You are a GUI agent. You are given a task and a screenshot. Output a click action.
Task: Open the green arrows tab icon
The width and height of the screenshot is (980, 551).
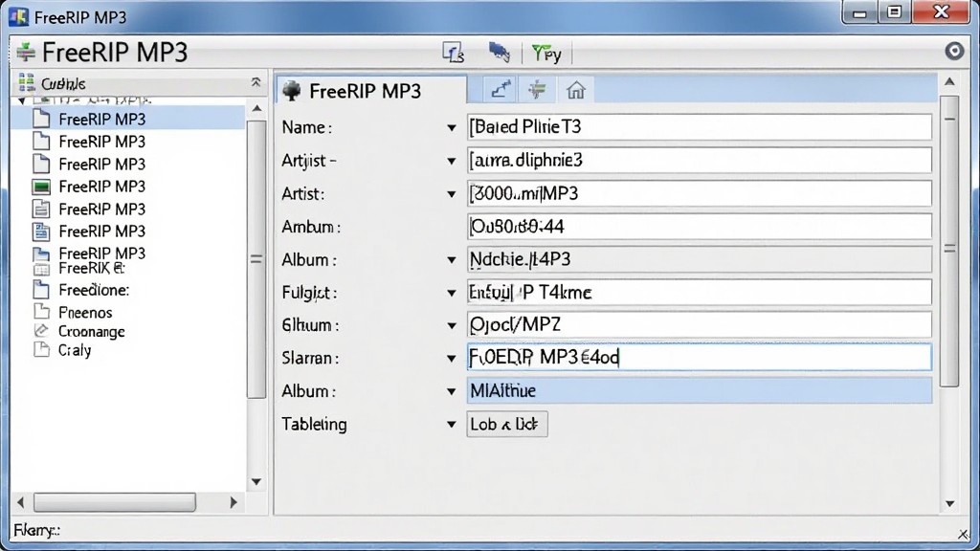537,91
